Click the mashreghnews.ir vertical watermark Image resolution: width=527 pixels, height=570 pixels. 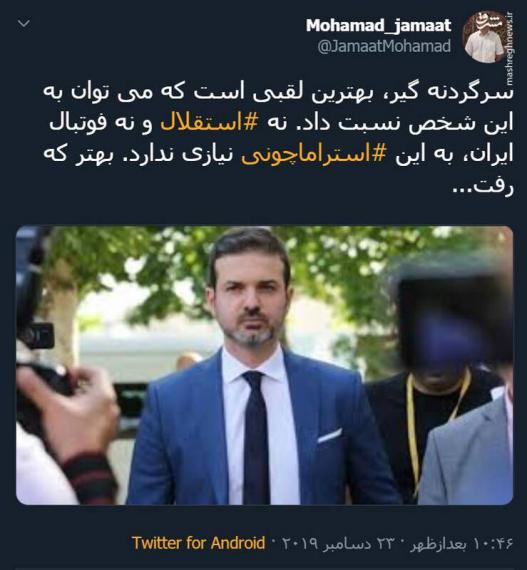[x=509, y=49]
